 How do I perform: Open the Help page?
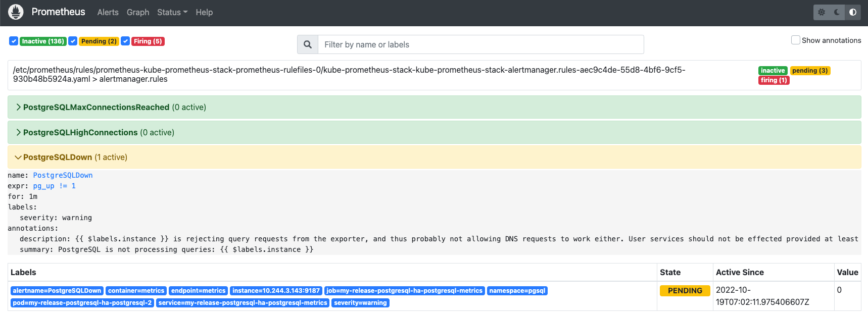tap(204, 12)
